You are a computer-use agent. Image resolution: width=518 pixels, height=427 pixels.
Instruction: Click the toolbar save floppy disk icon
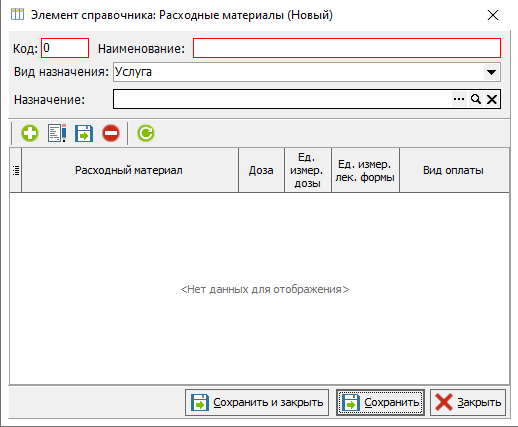[84, 133]
